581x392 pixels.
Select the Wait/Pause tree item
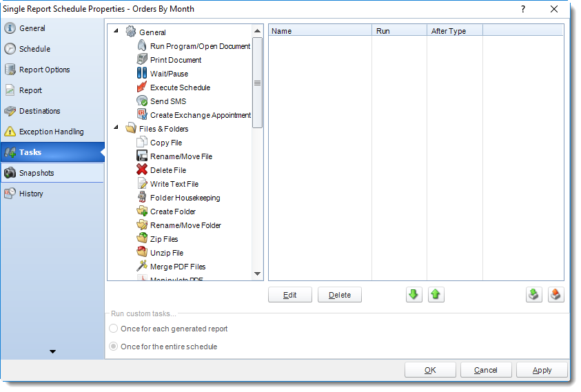[169, 74]
